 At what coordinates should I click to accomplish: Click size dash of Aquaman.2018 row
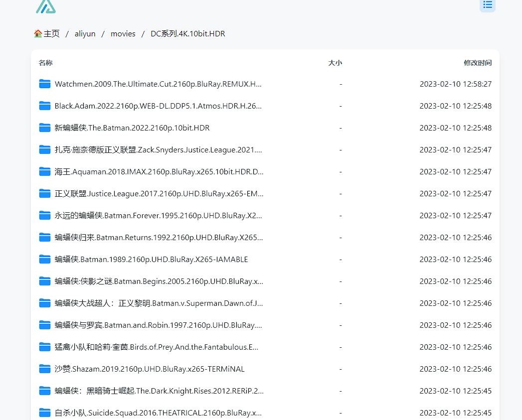(341, 172)
